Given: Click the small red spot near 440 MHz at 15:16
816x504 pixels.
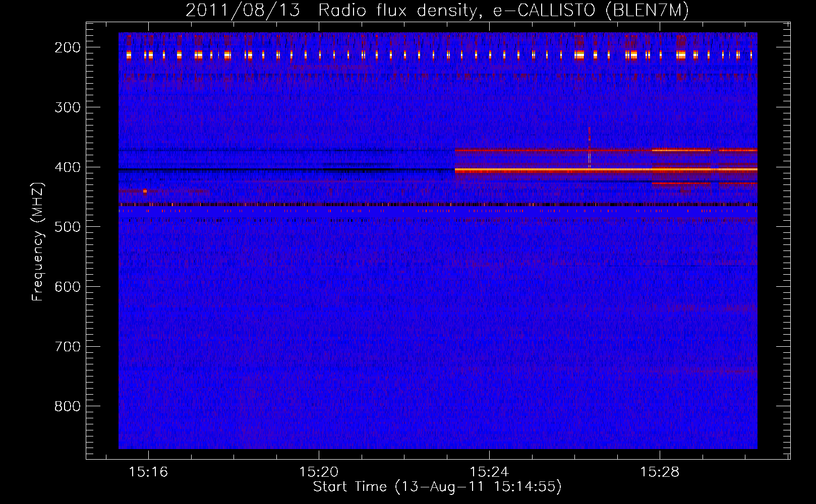Looking at the screenshot, I should (x=145, y=191).
